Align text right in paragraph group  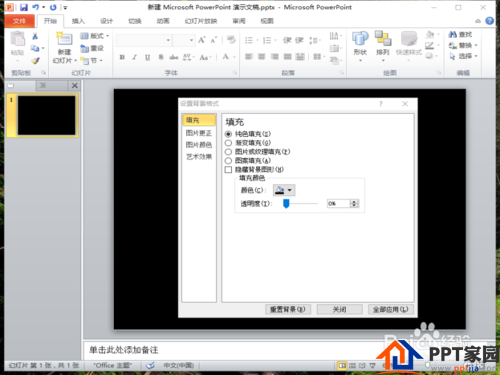coord(275,57)
